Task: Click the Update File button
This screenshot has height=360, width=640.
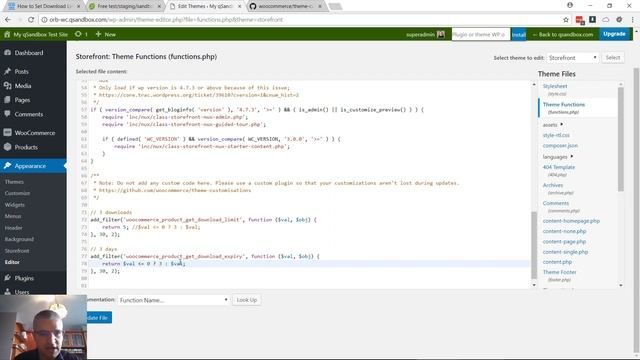Action: 98,318
